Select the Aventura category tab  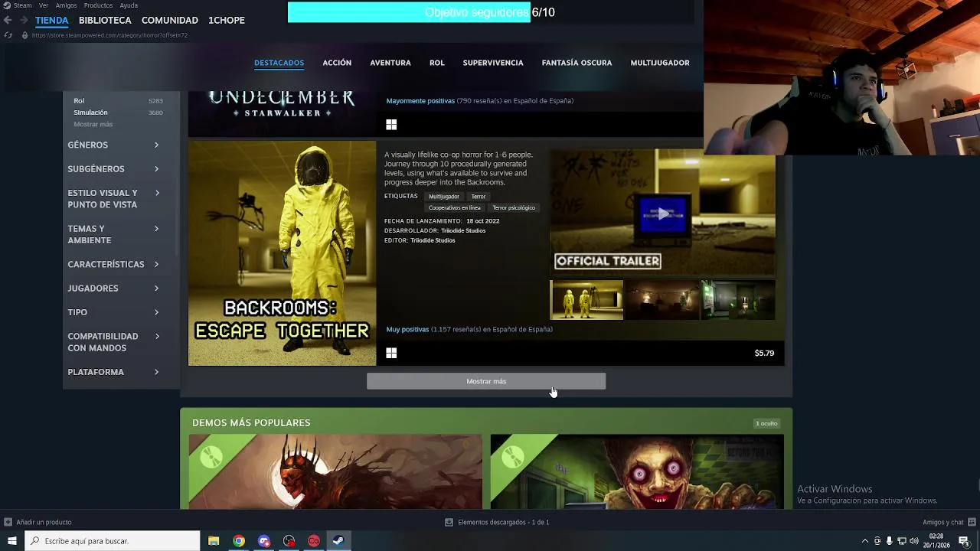[390, 63]
